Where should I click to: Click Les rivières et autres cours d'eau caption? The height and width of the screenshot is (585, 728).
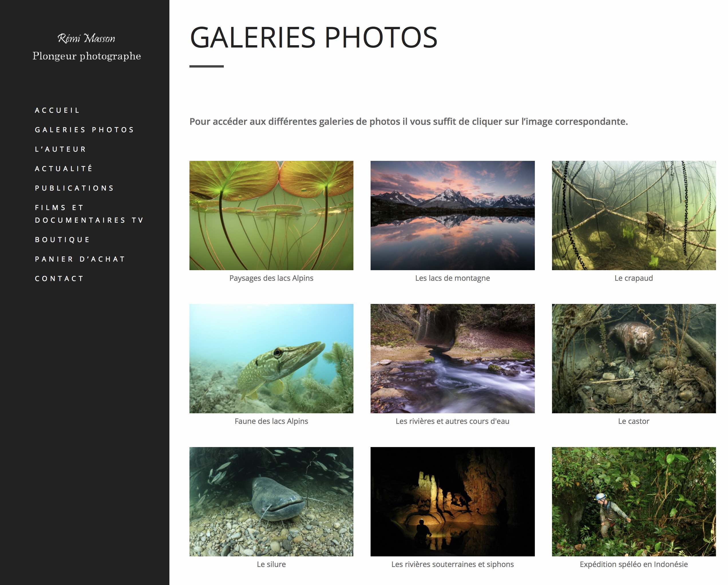coord(452,421)
